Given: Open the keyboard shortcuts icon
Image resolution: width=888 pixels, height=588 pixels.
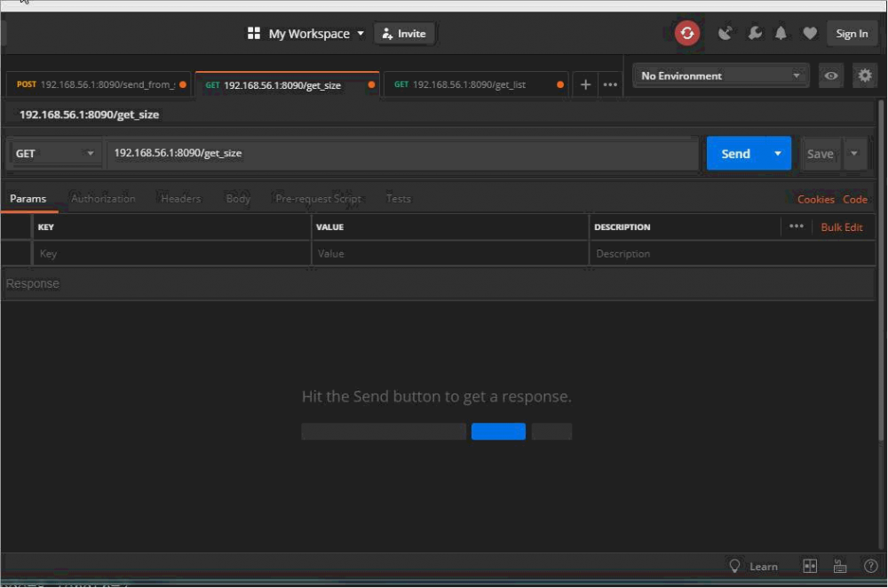Looking at the screenshot, I should coord(839,566).
